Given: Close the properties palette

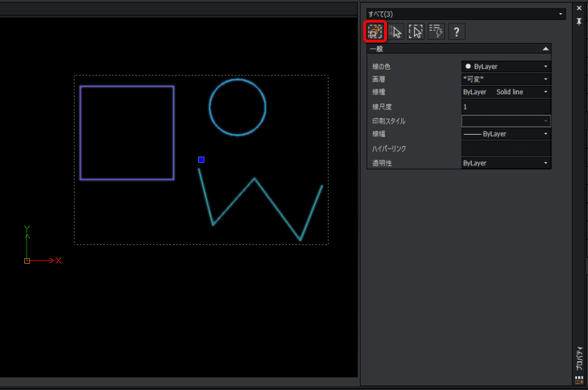Looking at the screenshot, I should (579, 8).
